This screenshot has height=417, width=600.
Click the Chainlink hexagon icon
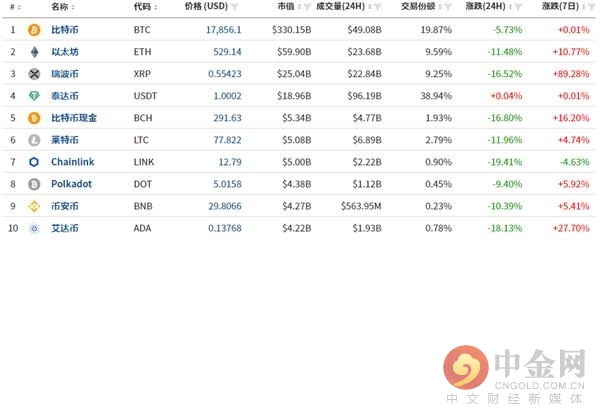tap(34, 162)
